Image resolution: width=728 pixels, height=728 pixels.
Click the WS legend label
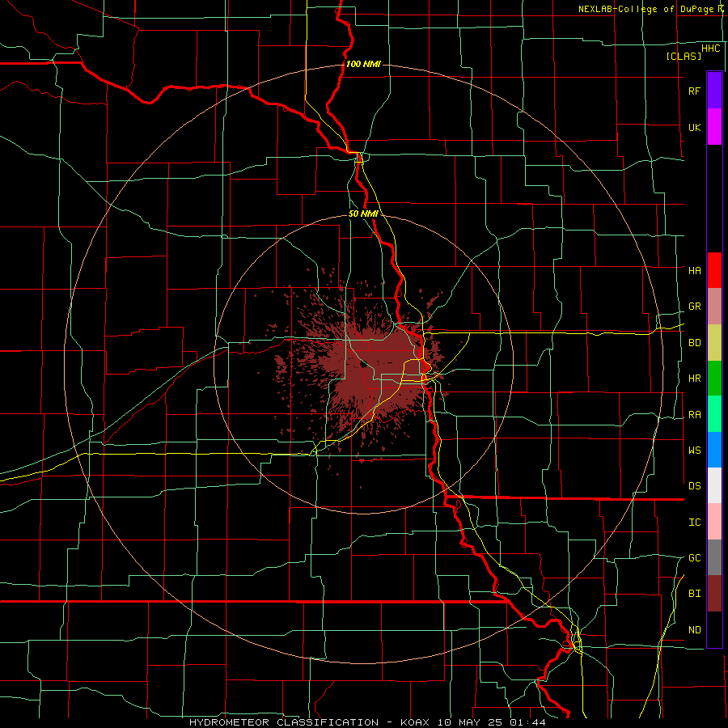point(694,451)
